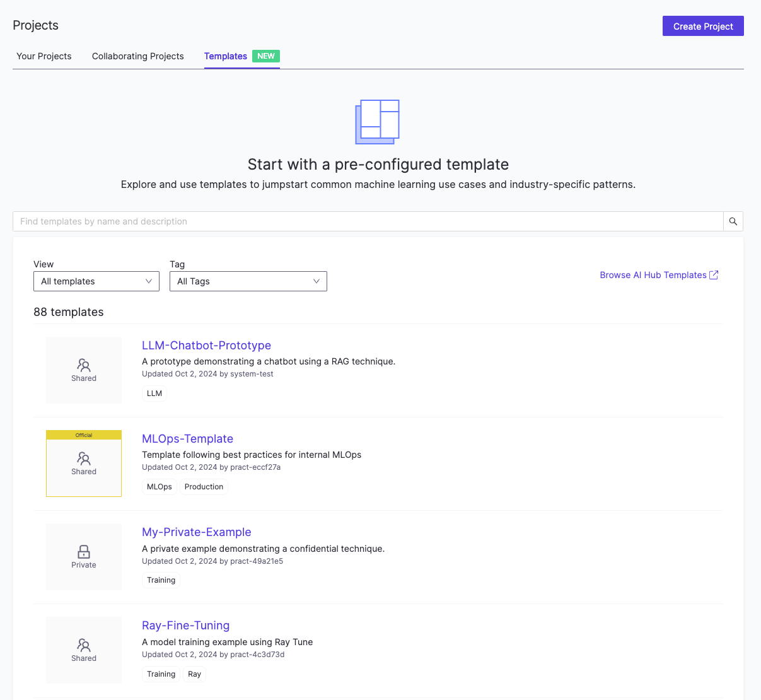Screen dimensions: 761x700
Task: Click the Training tag under Ray-Fine-Tuning
Action: (161, 674)
